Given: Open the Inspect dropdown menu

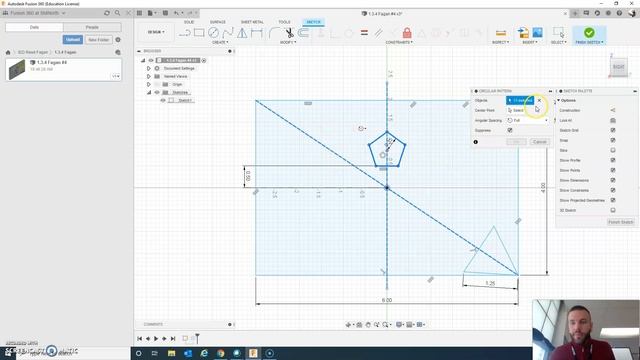Looking at the screenshot, I should click(500, 42).
